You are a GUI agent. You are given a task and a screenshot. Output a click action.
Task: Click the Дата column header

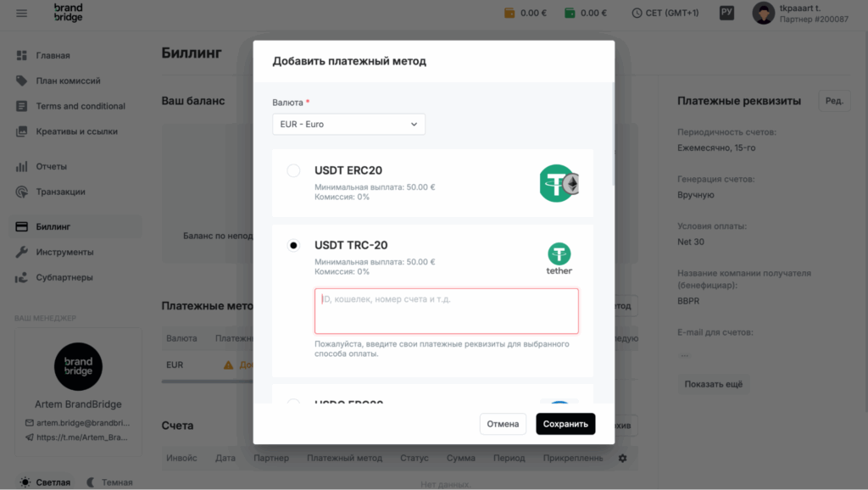225,459
